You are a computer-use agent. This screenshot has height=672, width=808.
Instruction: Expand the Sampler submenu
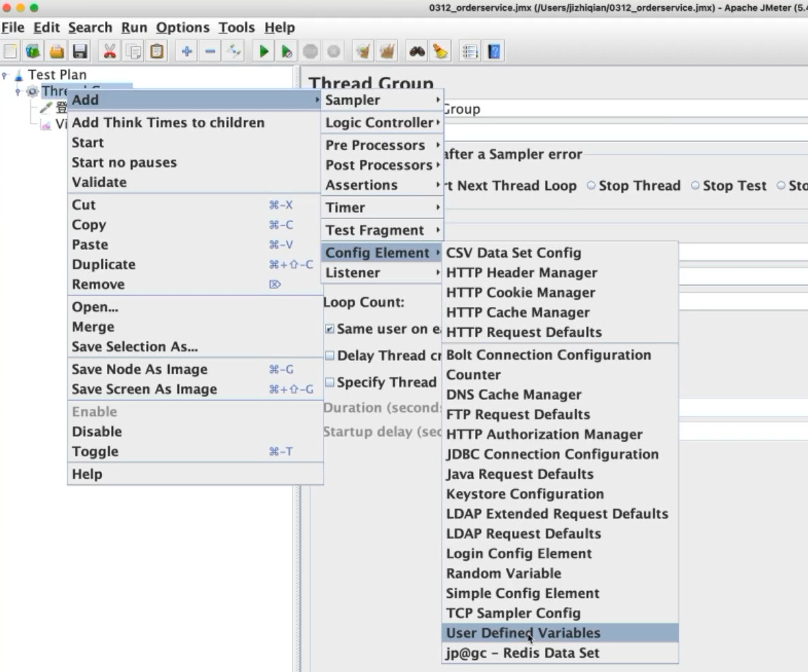click(382, 100)
